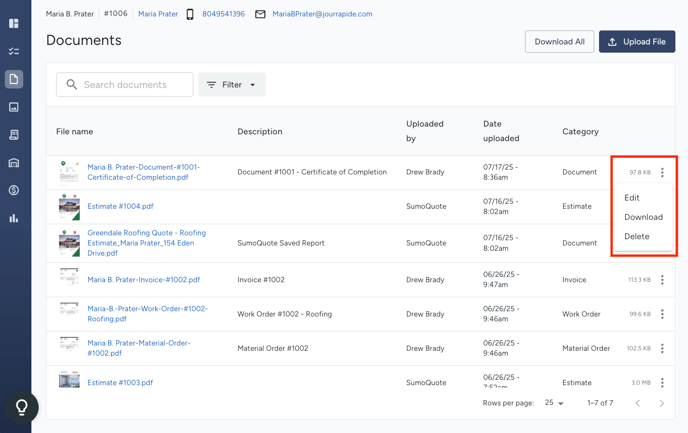Screen dimensions: 688x433
Task: Open Estimate #1004.pdf link
Action: [120, 206]
